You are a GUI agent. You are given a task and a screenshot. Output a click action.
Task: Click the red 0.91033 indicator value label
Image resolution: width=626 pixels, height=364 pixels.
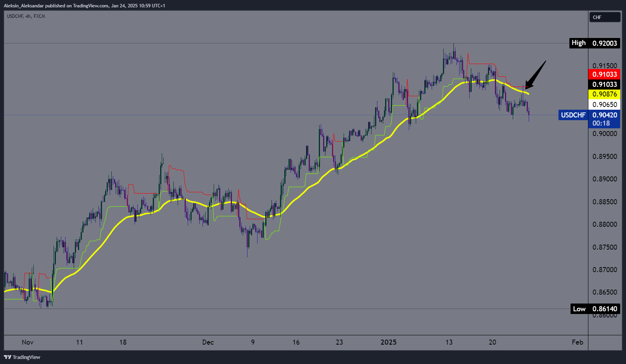click(x=604, y=74)
